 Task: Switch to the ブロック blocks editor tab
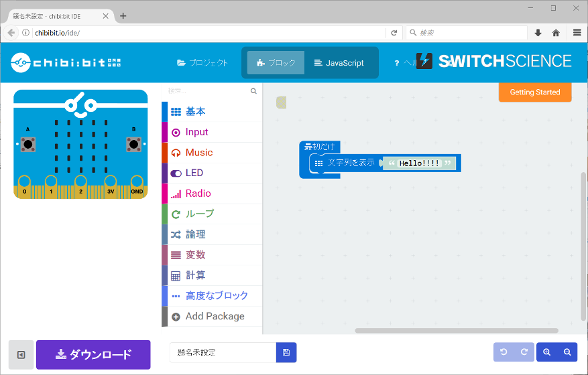point(276,63)
